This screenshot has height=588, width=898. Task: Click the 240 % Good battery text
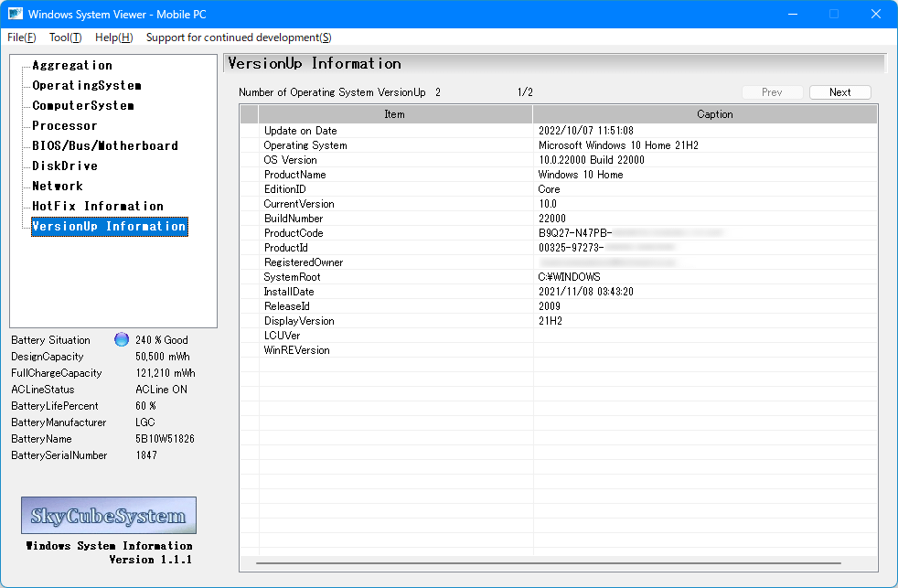click(x=162, y=340)
